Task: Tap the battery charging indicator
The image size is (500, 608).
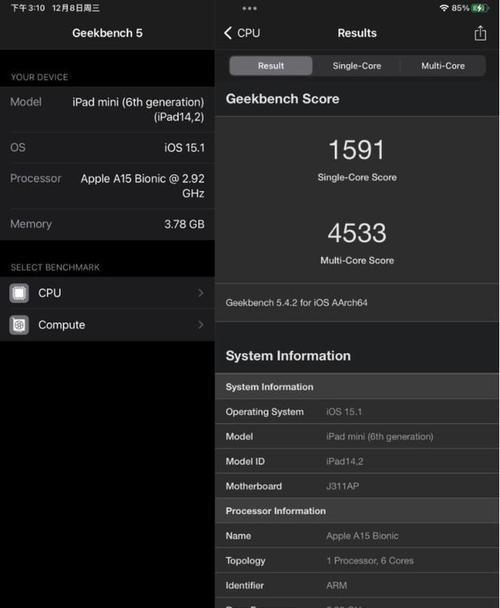Action: [x=479, y=8]
